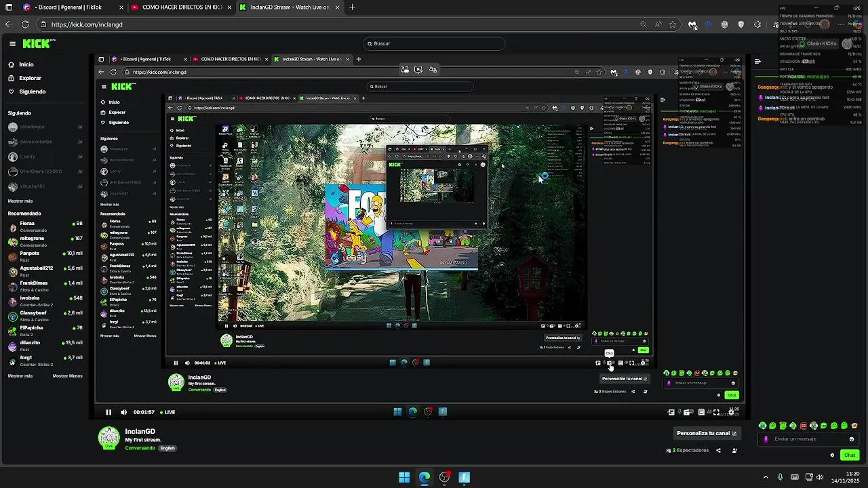Click the largest English language tag
The width and height of the screenshot is (868, 488).
167,448
